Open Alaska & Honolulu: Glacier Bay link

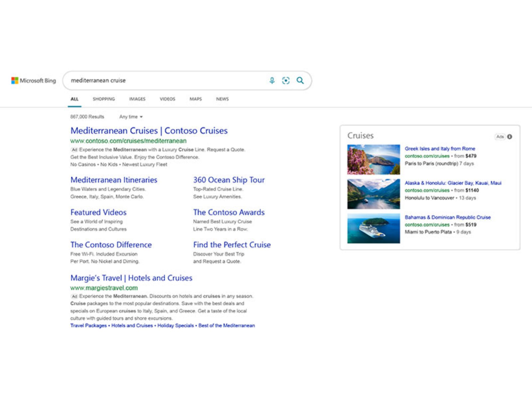(x=453, y=183)
